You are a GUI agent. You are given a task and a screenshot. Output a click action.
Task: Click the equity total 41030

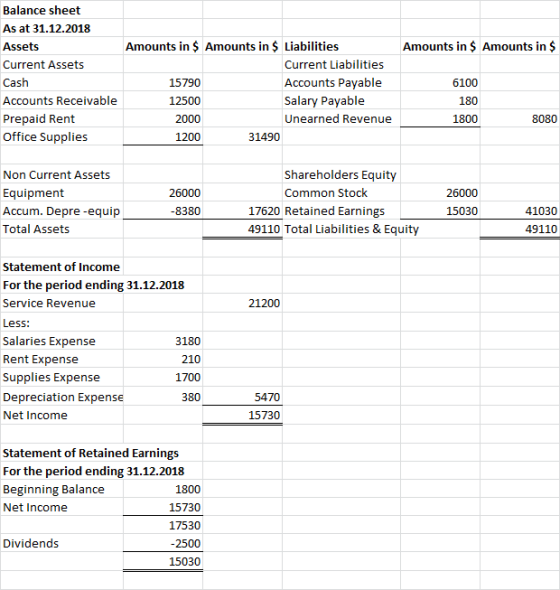[x=541, y=211]
